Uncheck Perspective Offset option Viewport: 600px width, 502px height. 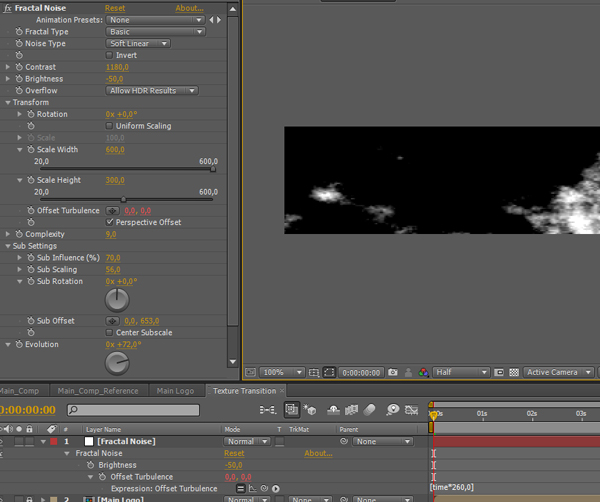tap(109, 222)
